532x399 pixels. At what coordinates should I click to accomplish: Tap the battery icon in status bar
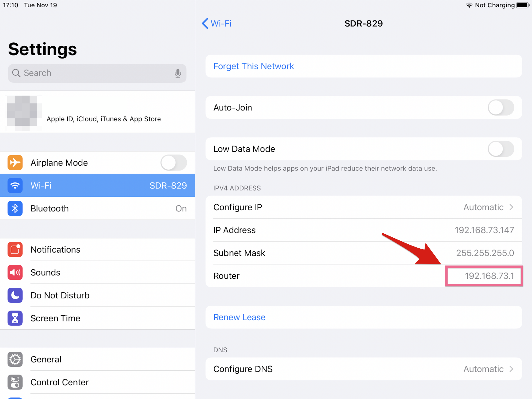pyautogui.click(x=523, y=5)
